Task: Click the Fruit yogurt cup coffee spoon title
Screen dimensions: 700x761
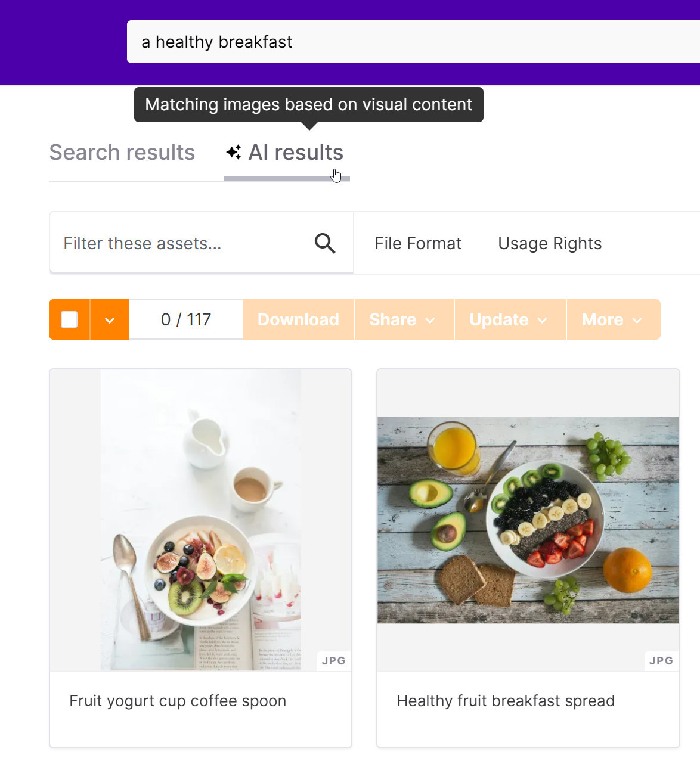Action: pos(178,701)
